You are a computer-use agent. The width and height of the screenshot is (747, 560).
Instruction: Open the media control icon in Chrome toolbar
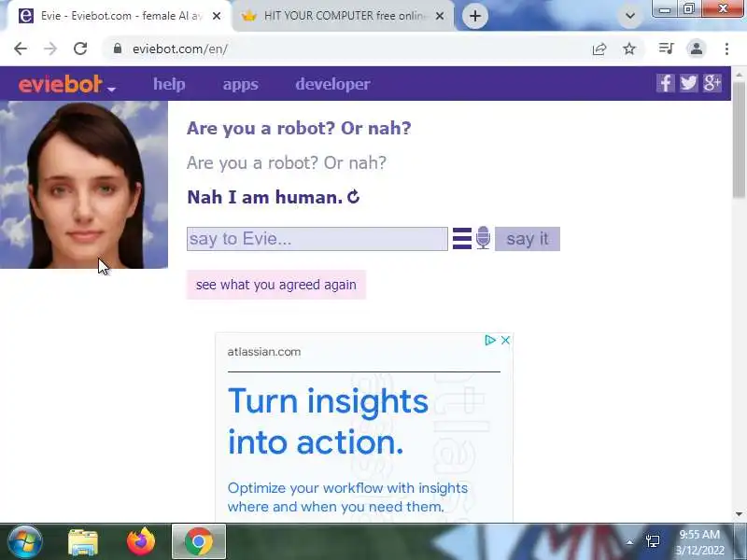[666, 49]
